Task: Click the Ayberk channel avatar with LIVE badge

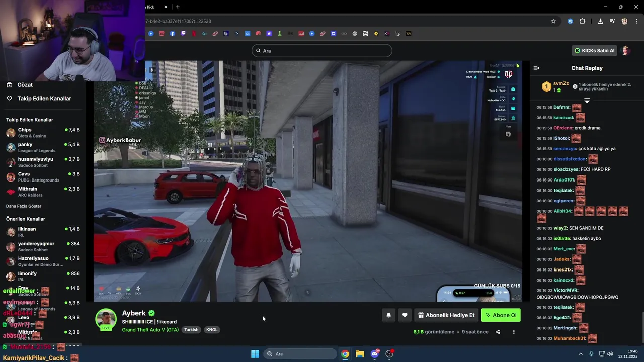Action: coord(106,320)
